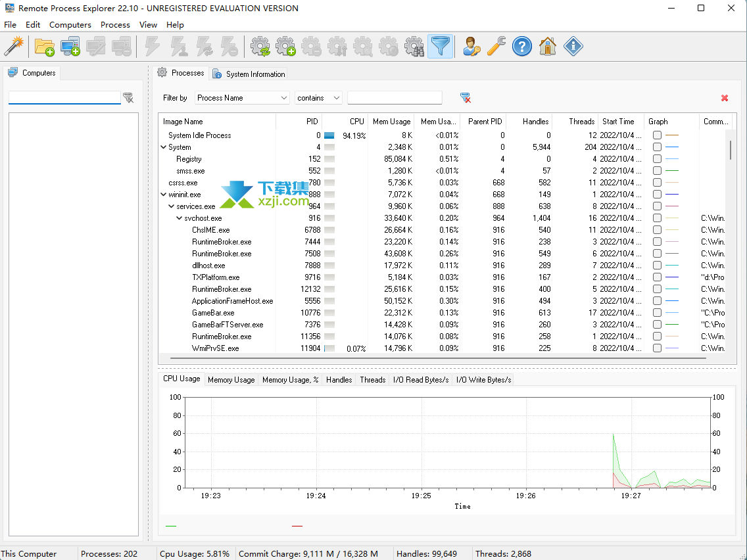Check the graph checkbox for ChsIME.exe

pyautogui.click(x=657, y=230)
